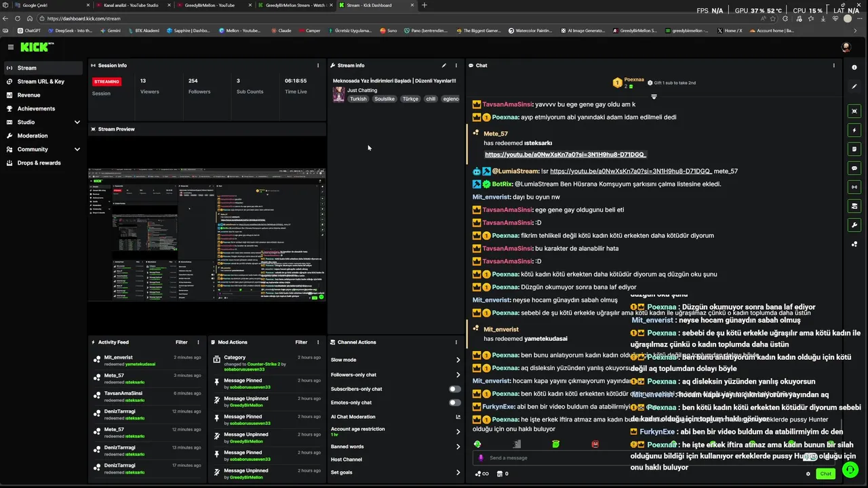The image size is (868, 488).
Task: Click the Kick logo
Action: pos(37,47)
